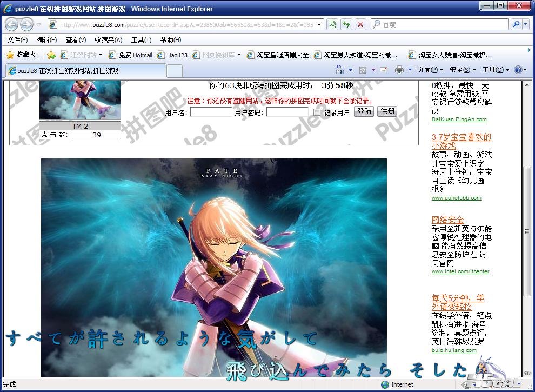The width and height of the screenshot is (535, 392).
Task: Click the completed Fate puzzle image
Action: [x=214, y=267]
